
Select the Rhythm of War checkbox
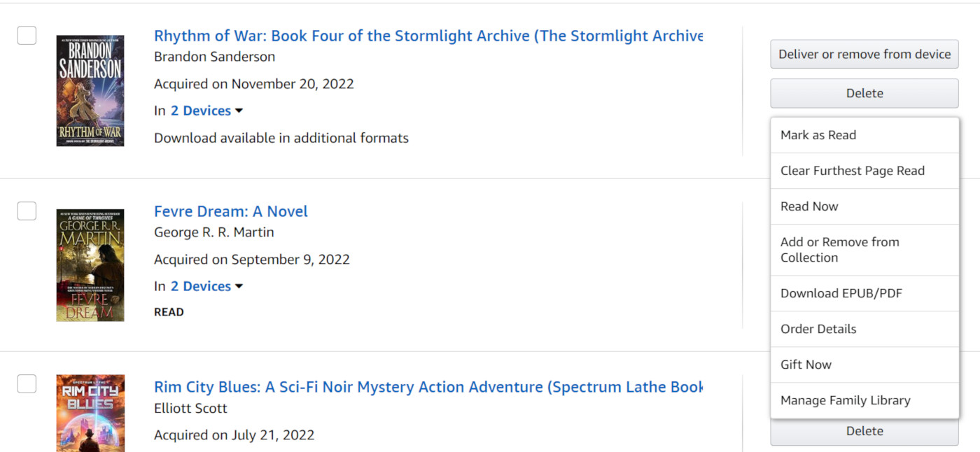point(27,35)
